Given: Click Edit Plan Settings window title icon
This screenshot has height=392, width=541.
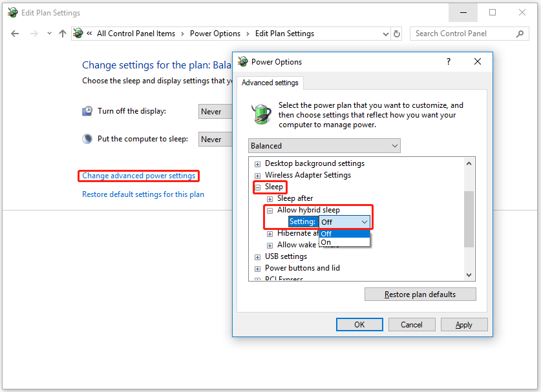Looking at the screenshot, I should 13,13.
